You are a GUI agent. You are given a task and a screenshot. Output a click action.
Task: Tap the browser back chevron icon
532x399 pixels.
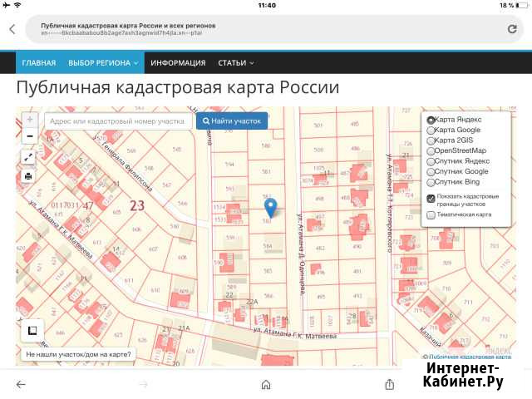[12, 30]
